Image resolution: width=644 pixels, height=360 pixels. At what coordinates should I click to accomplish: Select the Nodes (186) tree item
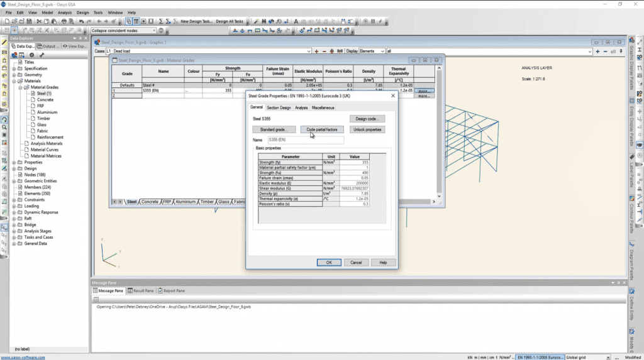[35, 175]
